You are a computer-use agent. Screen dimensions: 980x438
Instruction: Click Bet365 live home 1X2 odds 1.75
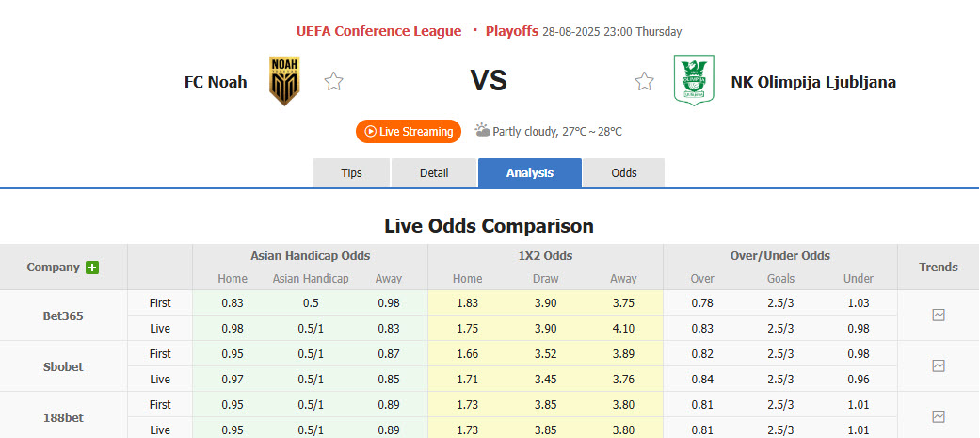(467, 328)
